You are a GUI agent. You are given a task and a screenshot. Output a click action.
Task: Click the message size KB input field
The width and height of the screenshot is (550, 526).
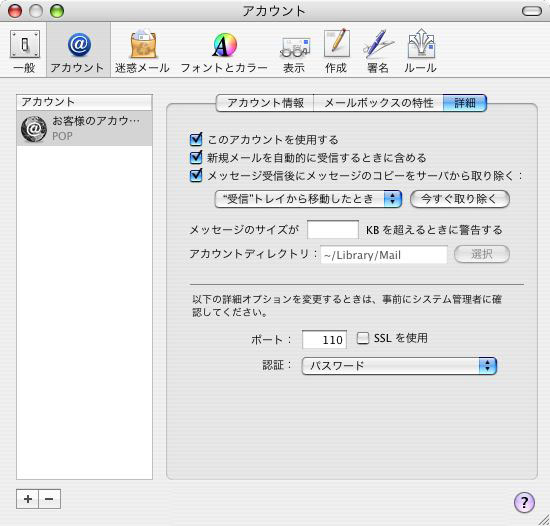coord(333,230)
